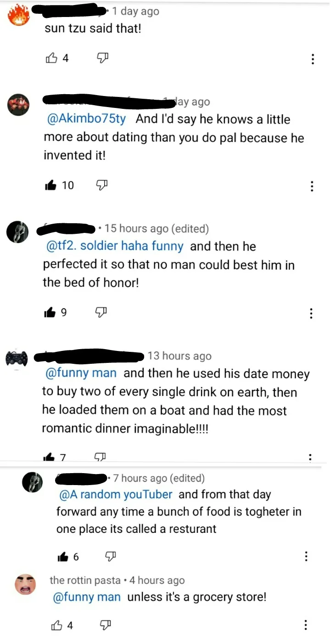The width and height of the screenshot is (335, 644).
Task: Toggle like on "bed of honor" comment
Action: (49, 313)
